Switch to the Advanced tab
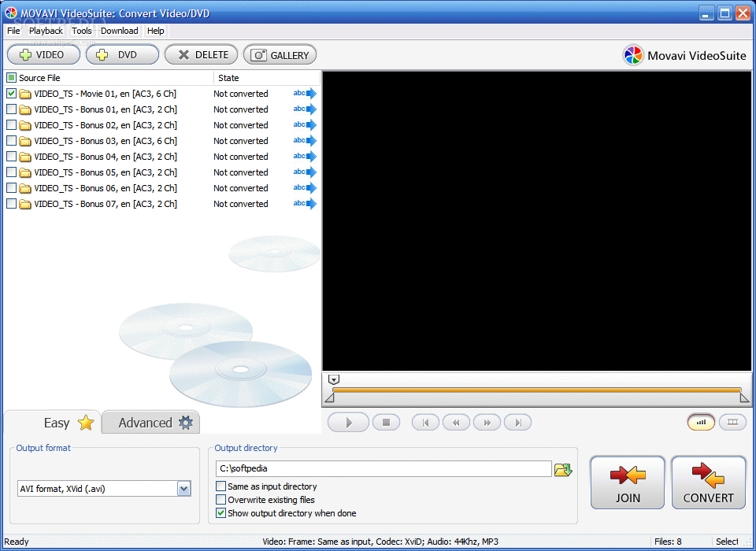Viewport: 756px width, 551px height. [151, 423]
